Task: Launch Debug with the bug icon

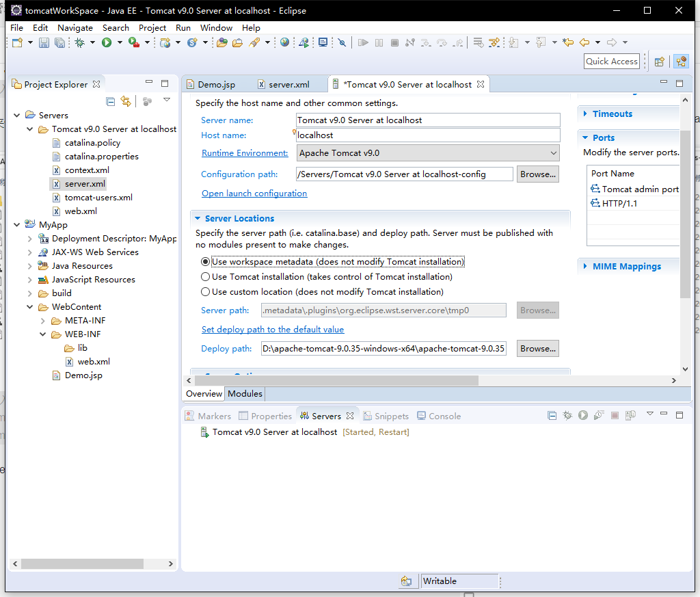Action: tap(80, 42)
